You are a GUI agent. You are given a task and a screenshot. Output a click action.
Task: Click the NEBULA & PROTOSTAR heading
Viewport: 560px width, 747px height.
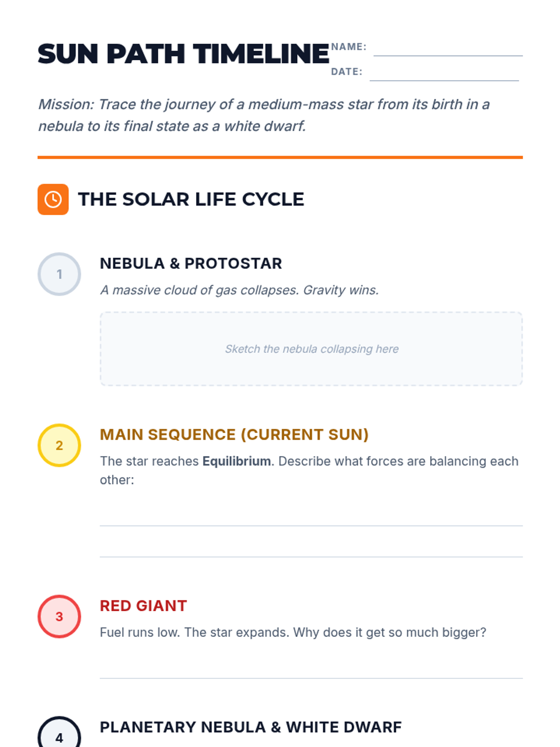(x=191, y=263)
